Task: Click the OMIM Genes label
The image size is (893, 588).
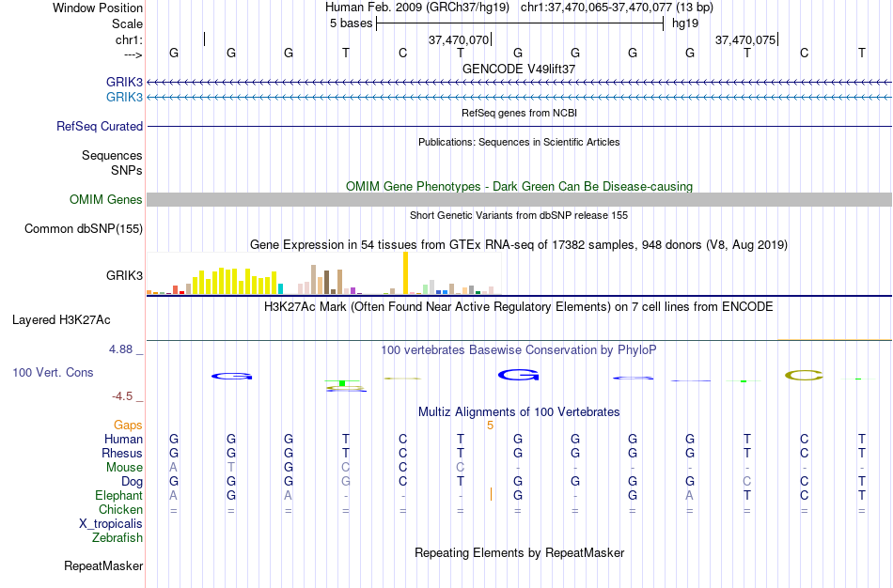Action: pos(106,200)
